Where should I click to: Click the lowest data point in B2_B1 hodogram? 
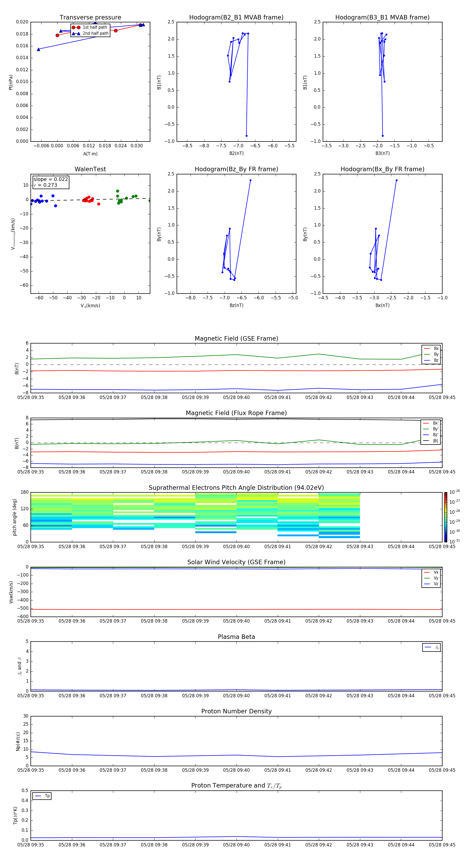(246, 136)
